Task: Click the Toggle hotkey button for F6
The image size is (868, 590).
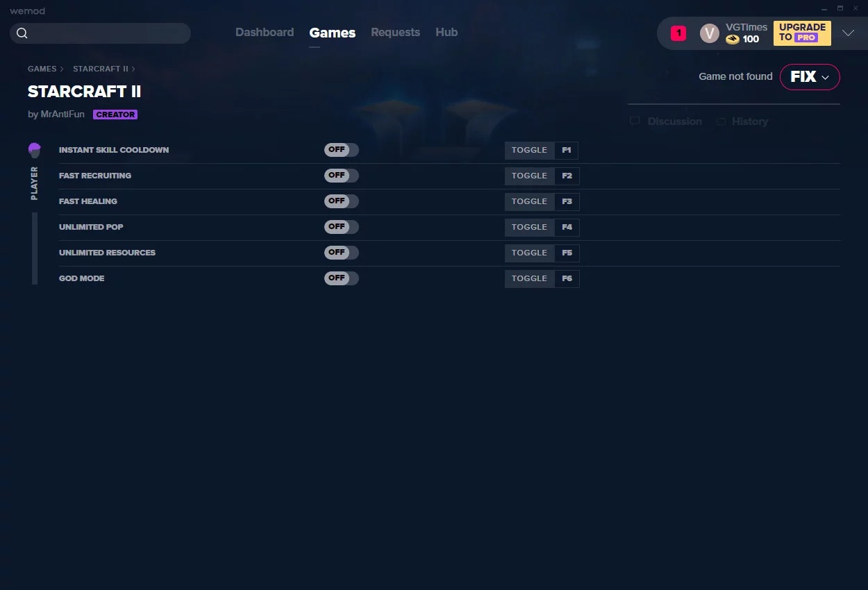Action: (529, 279)
